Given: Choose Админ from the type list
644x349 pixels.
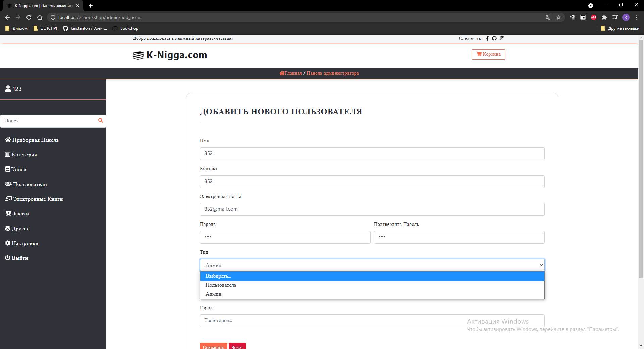Looking at the screenshot, I should point(372,294).
